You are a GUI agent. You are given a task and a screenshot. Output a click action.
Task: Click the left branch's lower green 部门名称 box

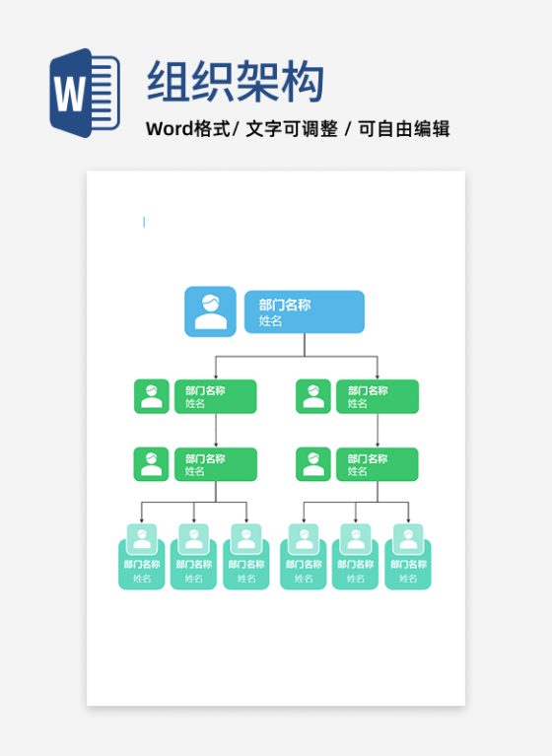click(x=215, y=464)
